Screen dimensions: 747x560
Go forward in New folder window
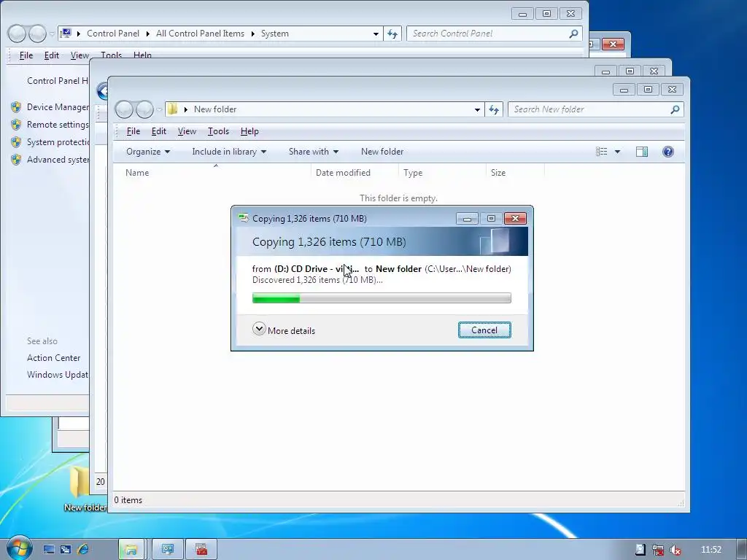(x=144, y=109)
